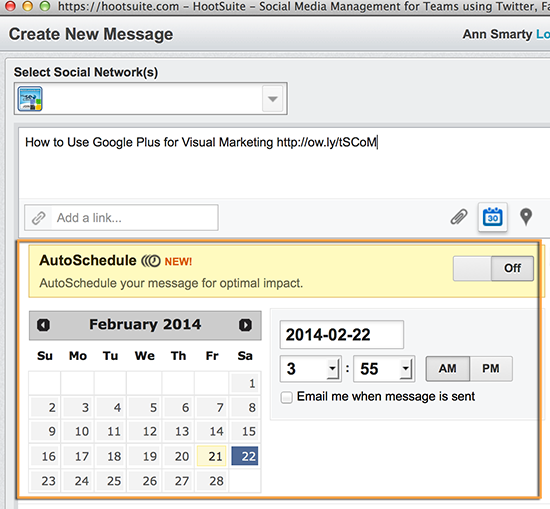Click the date field 2014-02-22
This screenshot has width=550, height=509.
tap(342, 335)
